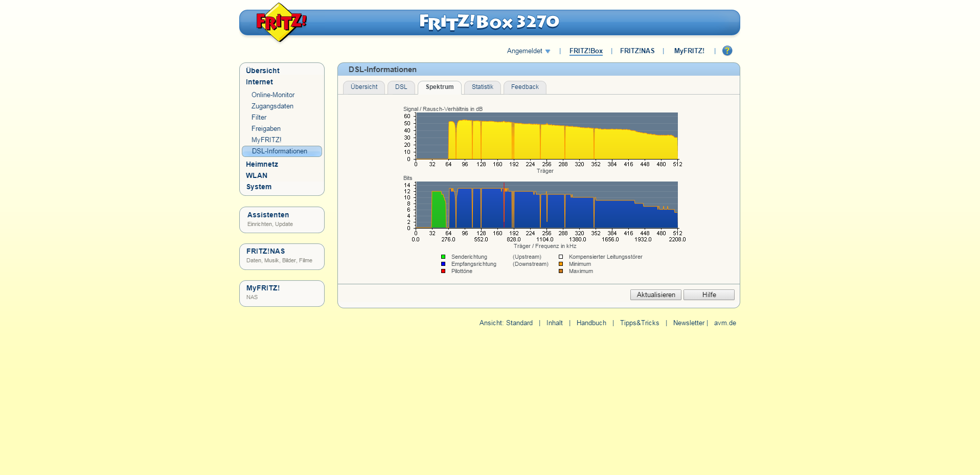Switch to the DSL tab
The height and width of the screenshot is (475, 980).
(401, 87)
